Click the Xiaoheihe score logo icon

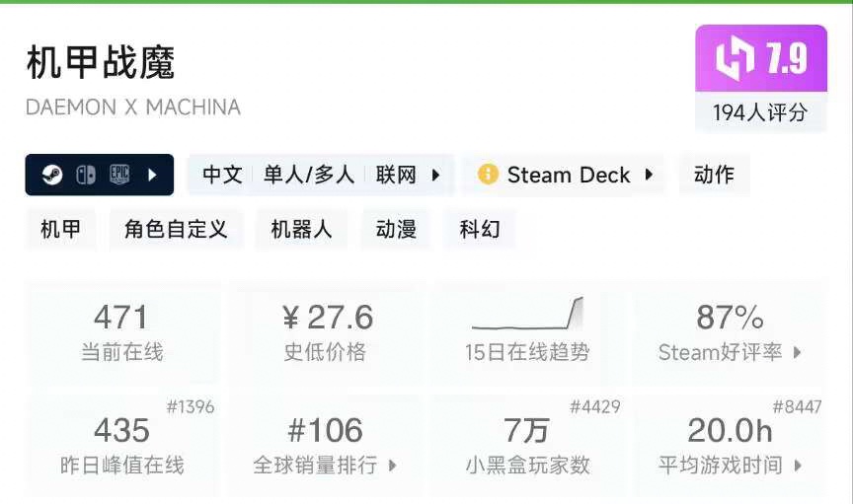coord(736,59)
